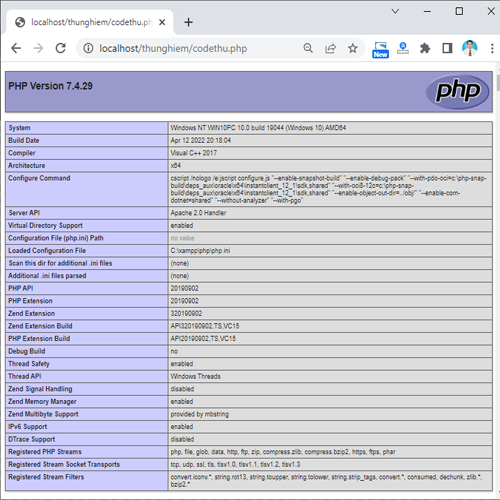Image resolution: width=500 pixels, height=500 pixels.
Task: Maximize the browser window
Action: 459,11
